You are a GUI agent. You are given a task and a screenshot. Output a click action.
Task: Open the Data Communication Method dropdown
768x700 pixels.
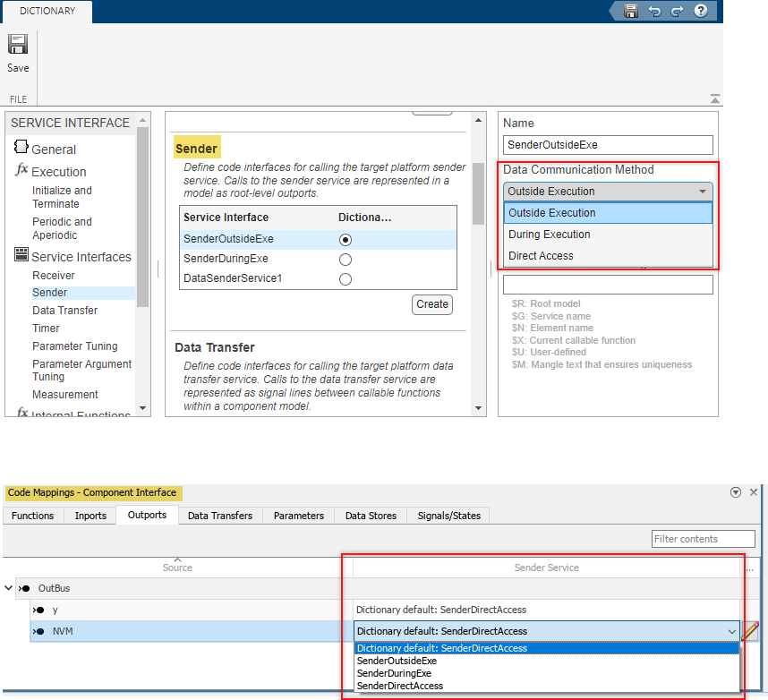704,191
